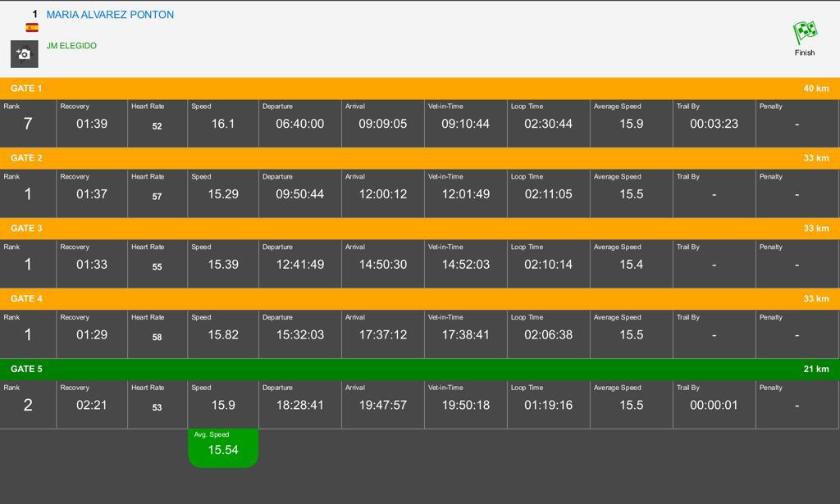Screen dimensions: 840x504
Task: Click Gate 5 recovery time 02:21
Action: pos(91,405)
